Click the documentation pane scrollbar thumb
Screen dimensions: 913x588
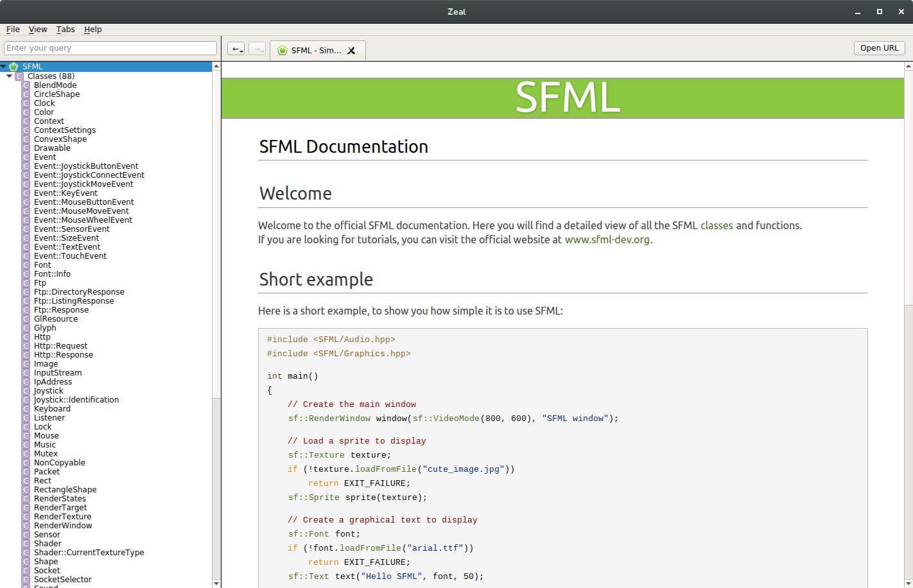tap(909, 187)
